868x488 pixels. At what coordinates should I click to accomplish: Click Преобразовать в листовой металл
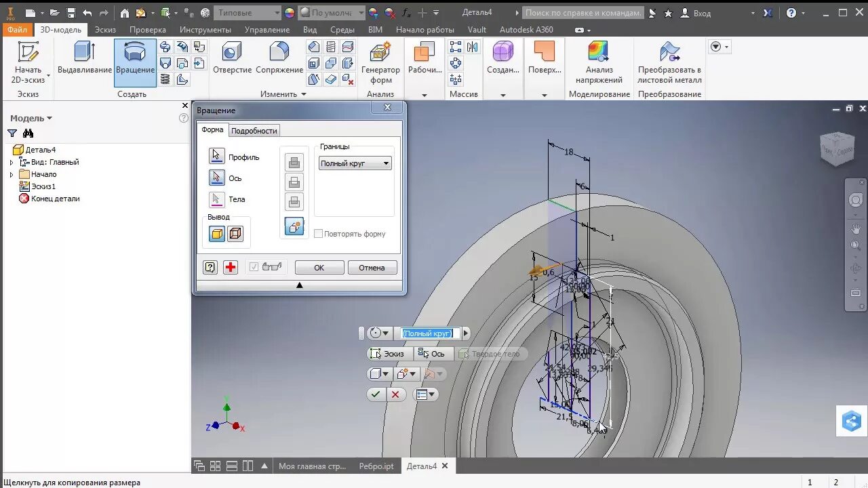click(669, 63)
